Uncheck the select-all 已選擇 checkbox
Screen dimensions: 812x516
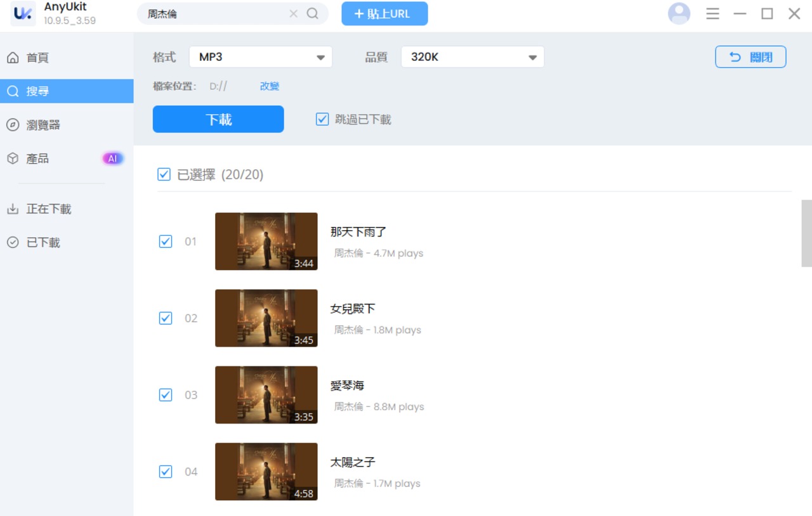pyautogui.click(x=164, y=174)
